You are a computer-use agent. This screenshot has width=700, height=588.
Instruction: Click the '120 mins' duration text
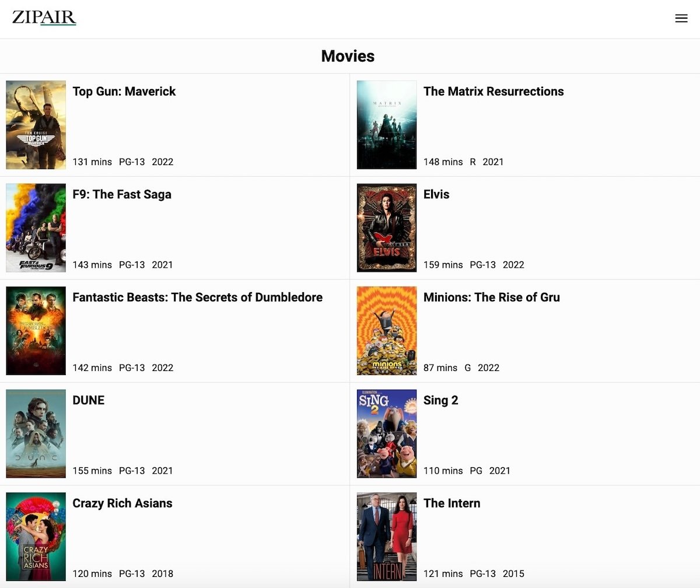pyautogui.click(x=92, y=574)
